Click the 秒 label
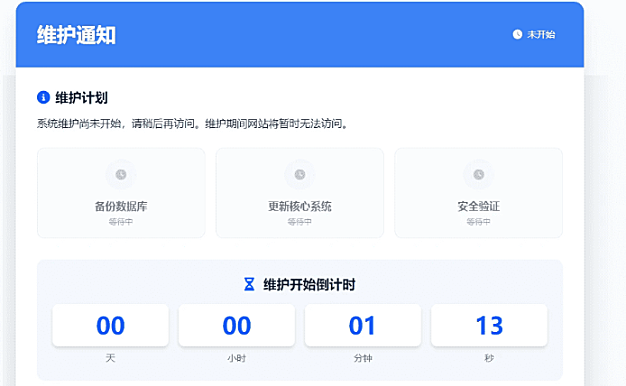 [489, 358]
